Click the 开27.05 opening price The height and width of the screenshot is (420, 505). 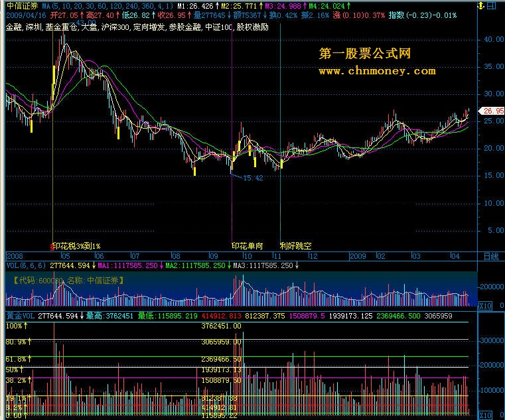pyautogui.click(x=66, y=15)
